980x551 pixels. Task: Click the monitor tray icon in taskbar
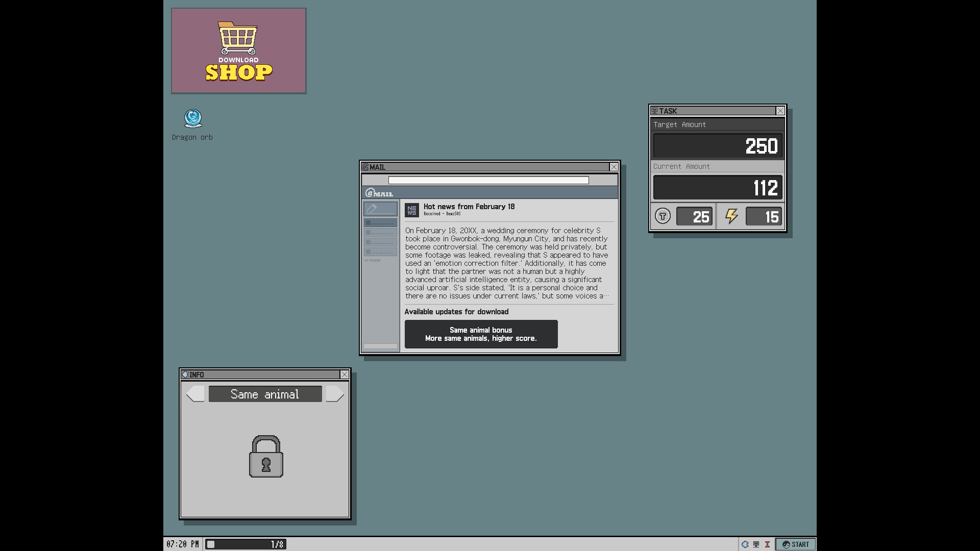(756, 544)
